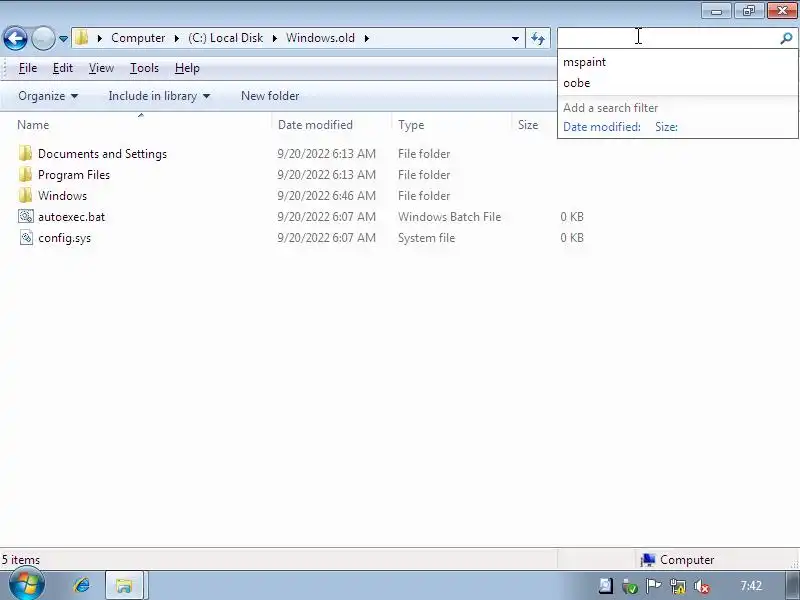Click Windows Batch File type cell
This screenshot has width=800, height=600.
click(449, 216)
